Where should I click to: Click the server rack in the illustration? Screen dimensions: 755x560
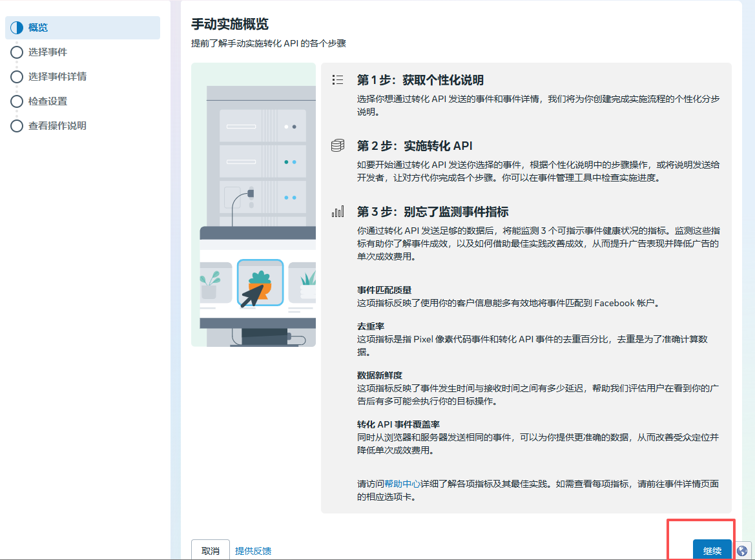(261, 155)
